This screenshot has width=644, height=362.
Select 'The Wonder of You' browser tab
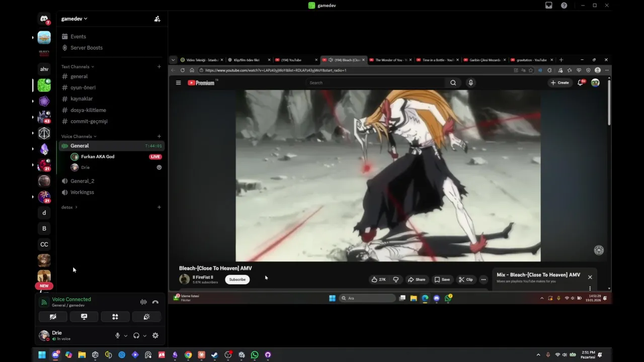click(390, 60)
